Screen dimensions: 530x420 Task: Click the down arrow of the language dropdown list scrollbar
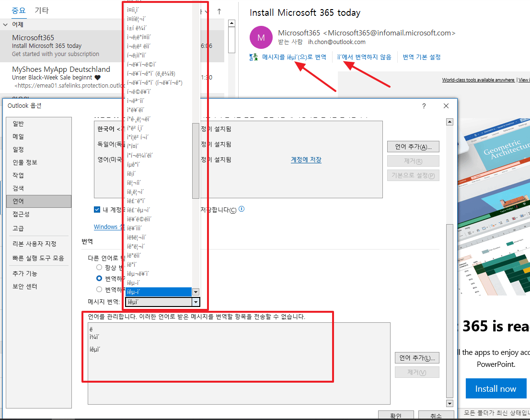196,292
